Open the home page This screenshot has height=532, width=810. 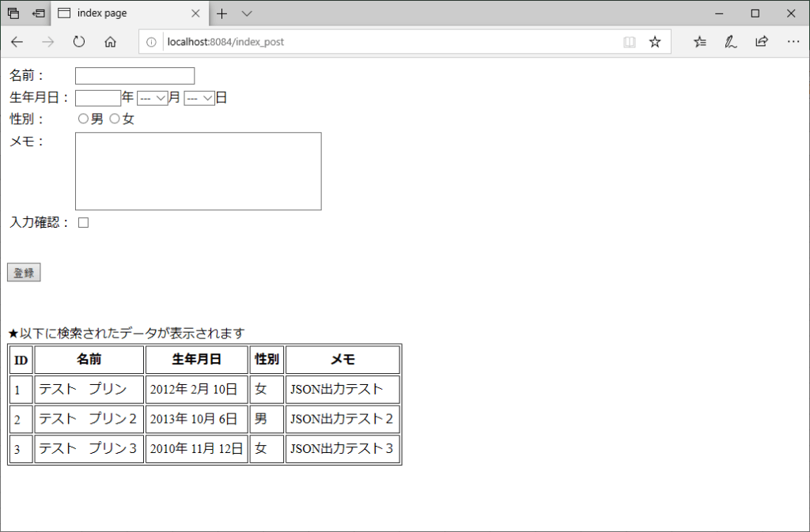point(110,41)
